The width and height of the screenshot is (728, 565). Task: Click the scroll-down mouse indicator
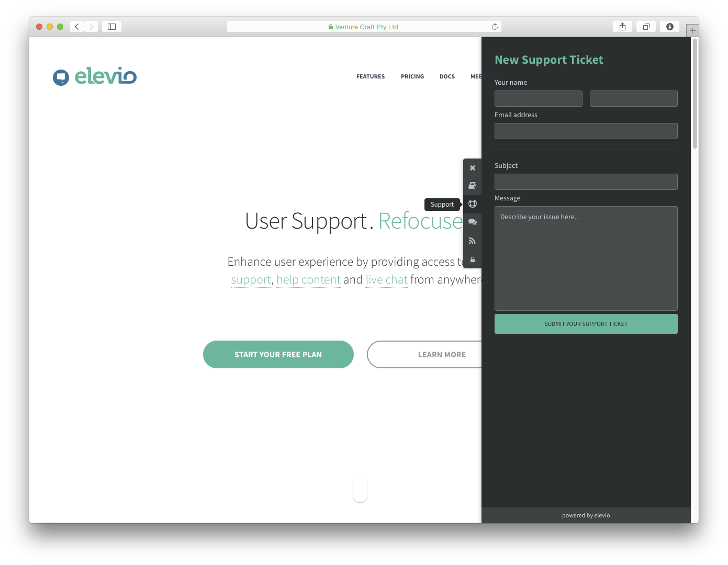pyautogui.click(x=360, y=490)
